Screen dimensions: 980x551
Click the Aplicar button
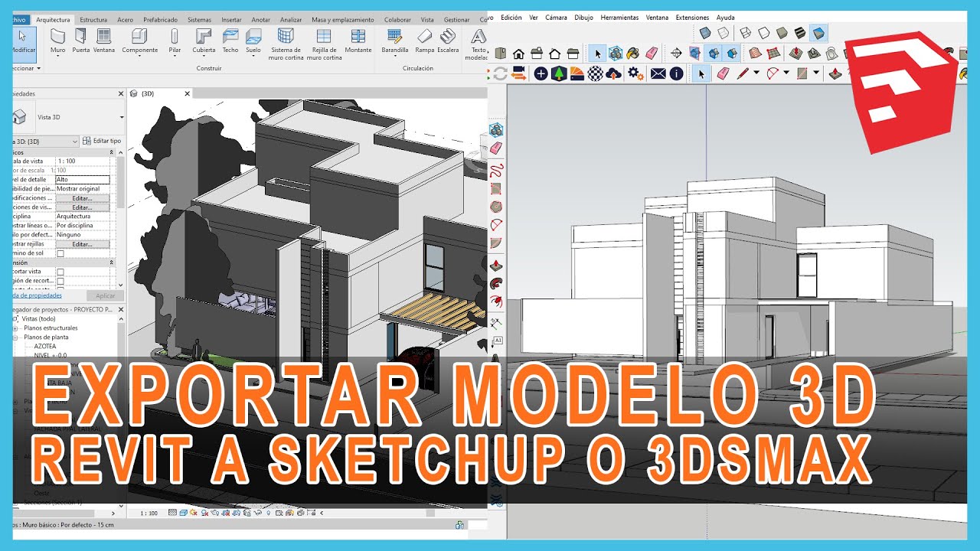click(x=105, y=295)
